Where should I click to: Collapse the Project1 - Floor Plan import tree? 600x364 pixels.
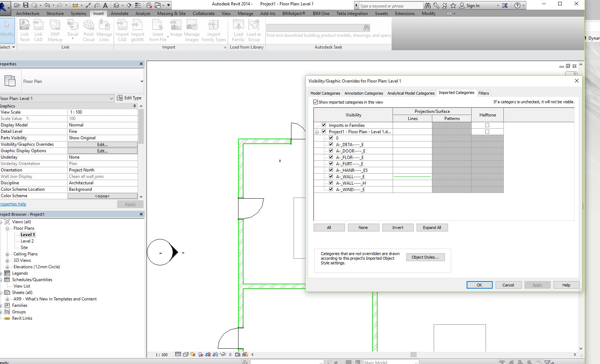[x=318, y=131]
